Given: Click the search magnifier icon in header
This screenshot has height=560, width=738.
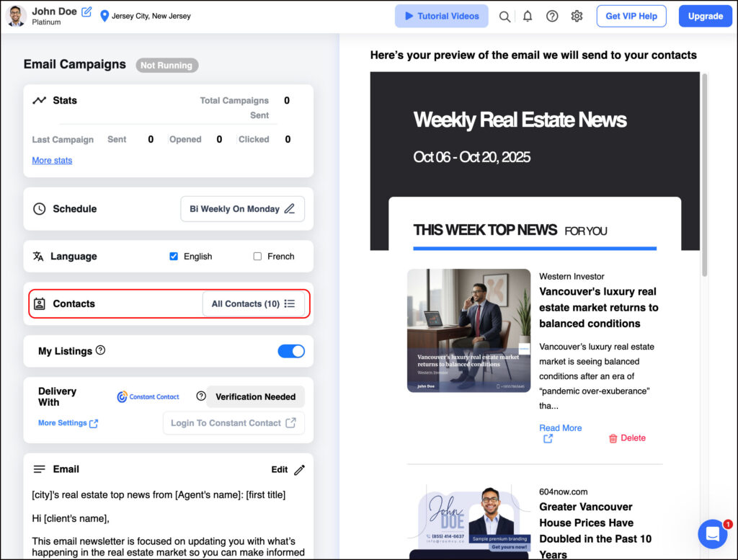Looking at the screenshot, I should (504, 16).
